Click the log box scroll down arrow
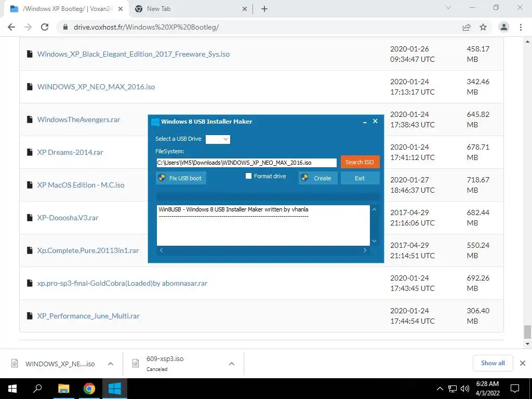 click(374, 241)
